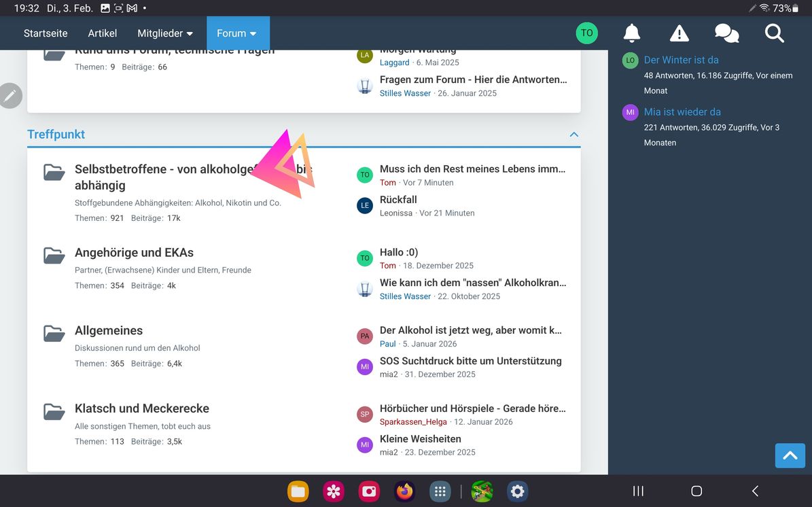Image resolution: width=812 pixels, height=507 pixels.
Task: Open thread 'Der Winter ist da'
Action: (x=681, y=60)
